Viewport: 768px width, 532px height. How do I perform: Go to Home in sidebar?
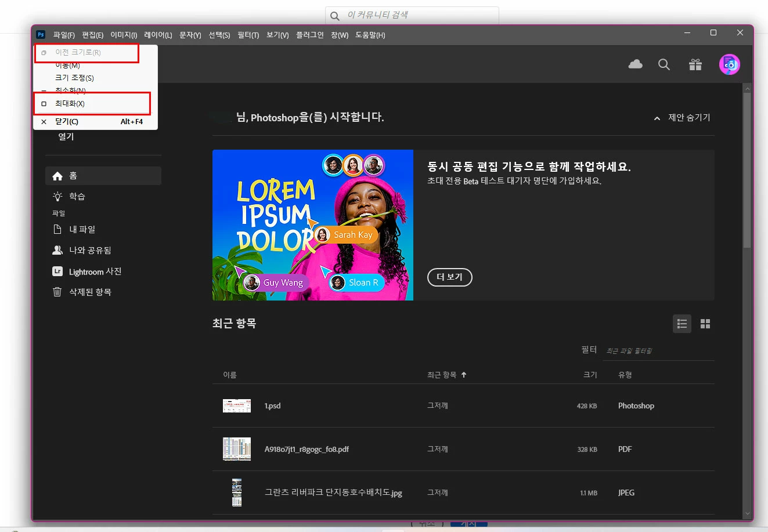point(103,176)
